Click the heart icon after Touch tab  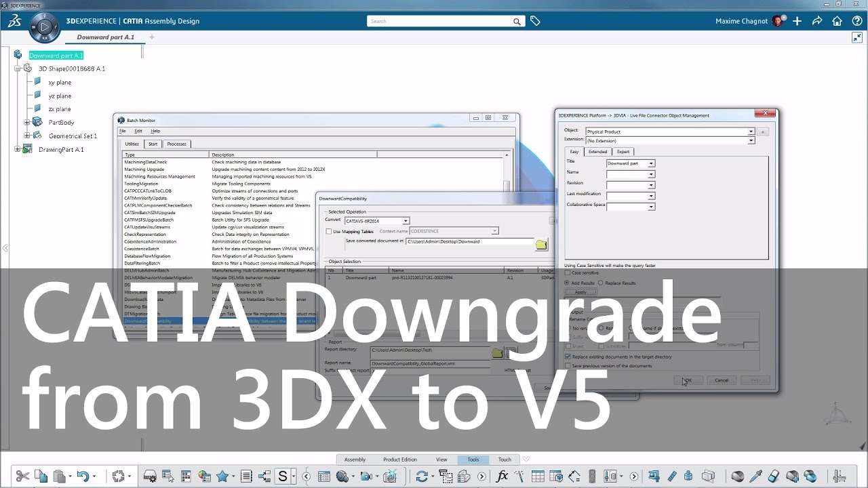526,459
